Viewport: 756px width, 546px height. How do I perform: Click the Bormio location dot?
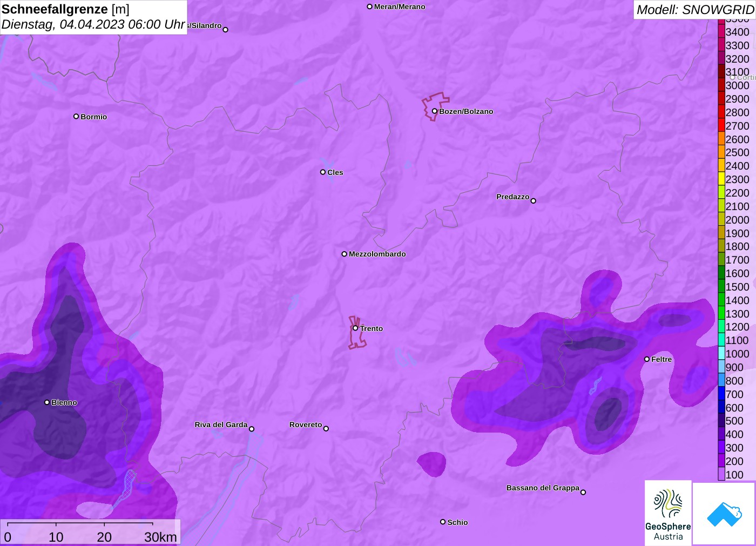[x=76, y=116]
